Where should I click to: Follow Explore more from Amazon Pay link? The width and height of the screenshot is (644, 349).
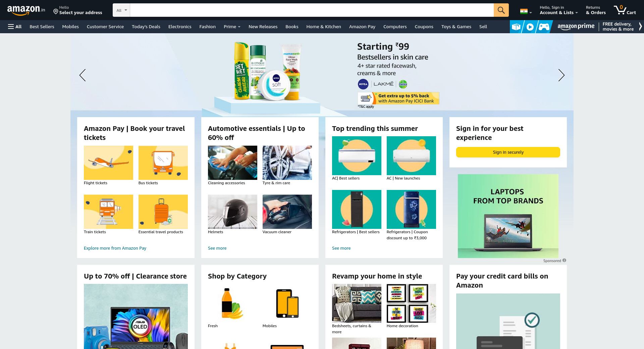[x=115, y=248]
